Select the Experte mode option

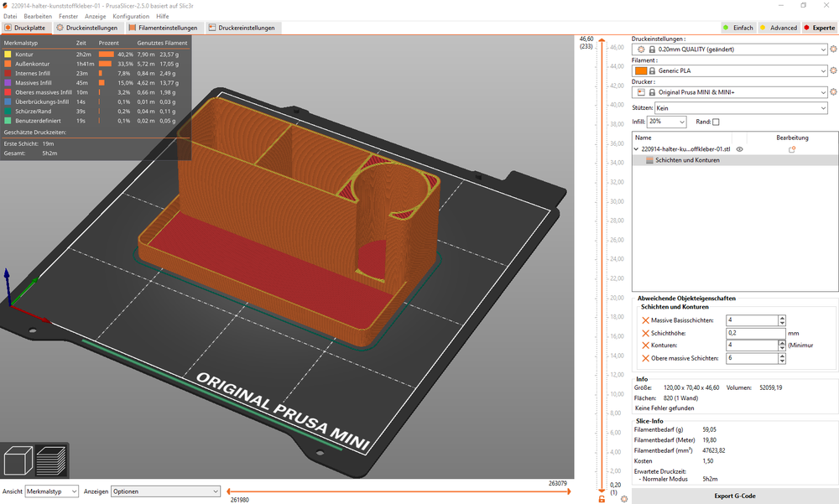point(818,28)
